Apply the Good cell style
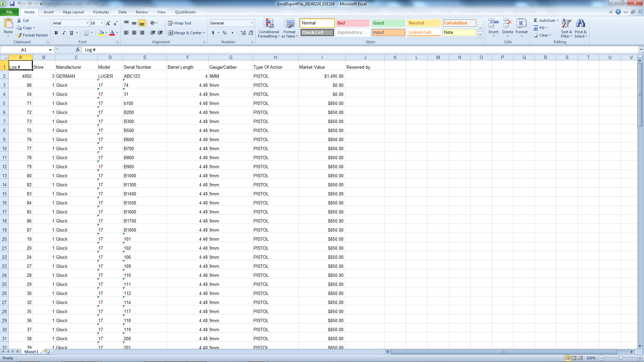The image size is (644, 362). [388, 23]
